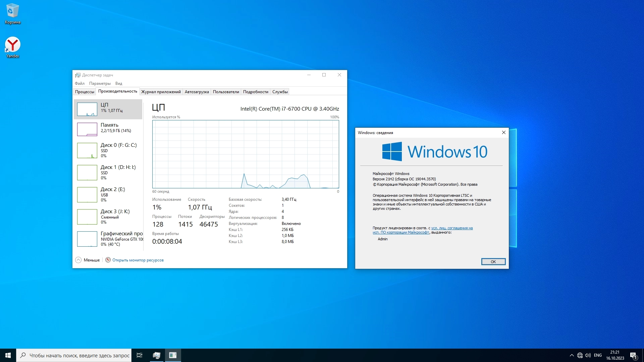The image size is (644, 362).
Task: Open the notification center icon
Action: (633, 355)
